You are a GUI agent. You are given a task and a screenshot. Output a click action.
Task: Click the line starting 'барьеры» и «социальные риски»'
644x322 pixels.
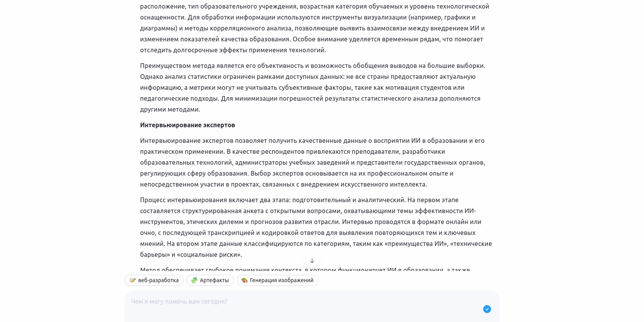(x=191, y=254)
